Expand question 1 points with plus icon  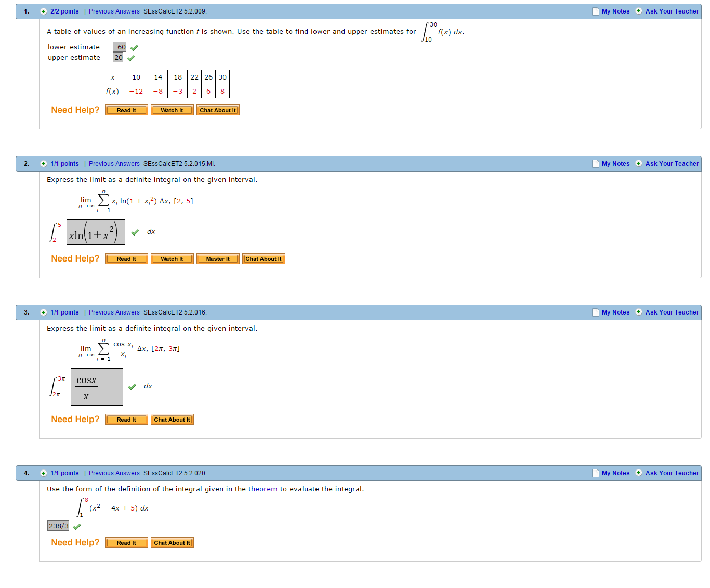pyautogui.click(x=44, y=11)
